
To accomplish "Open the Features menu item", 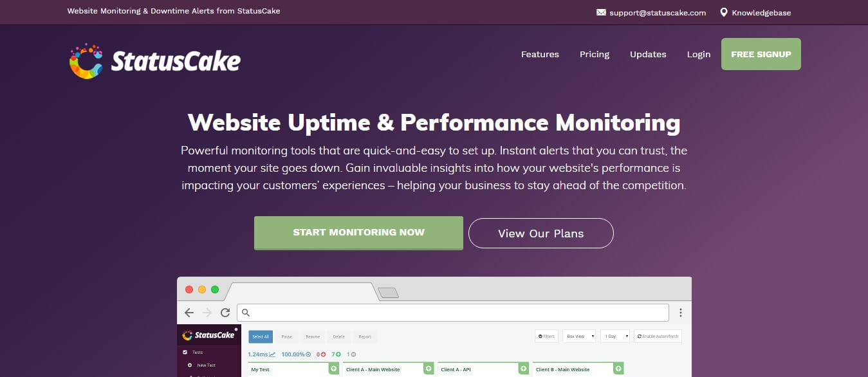I will [x=540, y=54].
